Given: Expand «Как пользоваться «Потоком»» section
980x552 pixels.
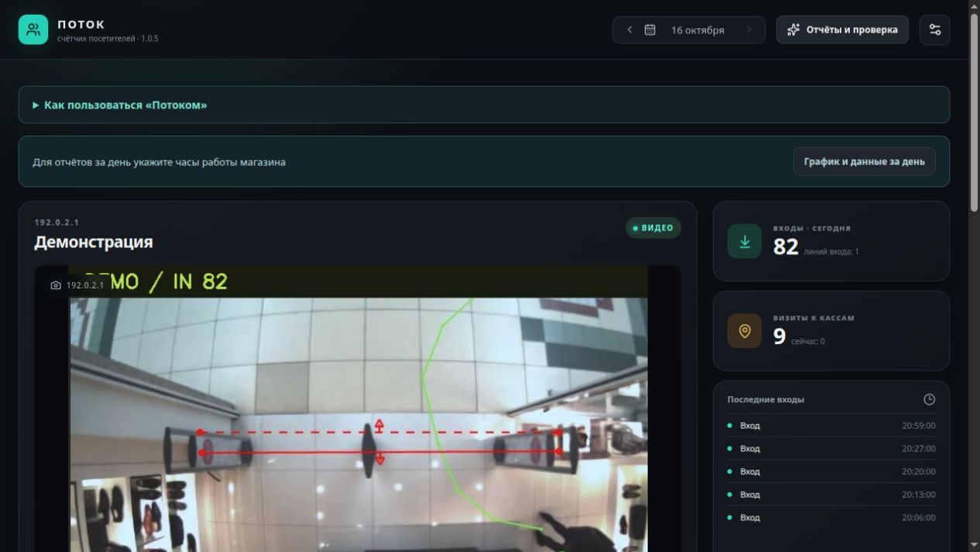Looking at the screenshot, I should [x=484, y=105].
